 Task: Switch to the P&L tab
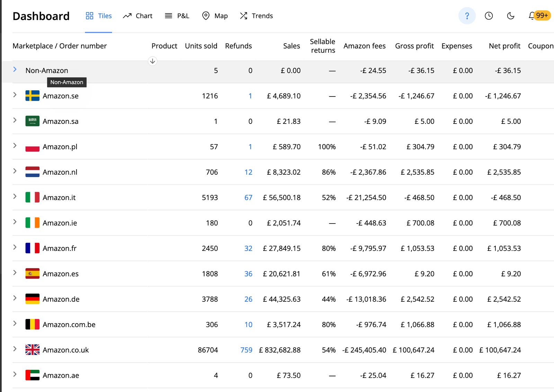click(x=177, y=16)
